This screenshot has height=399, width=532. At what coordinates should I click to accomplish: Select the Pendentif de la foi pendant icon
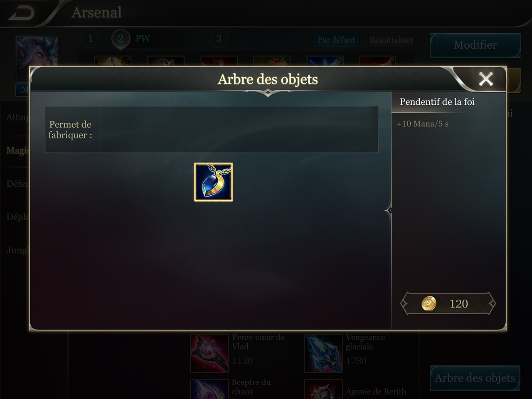(213, 182)
